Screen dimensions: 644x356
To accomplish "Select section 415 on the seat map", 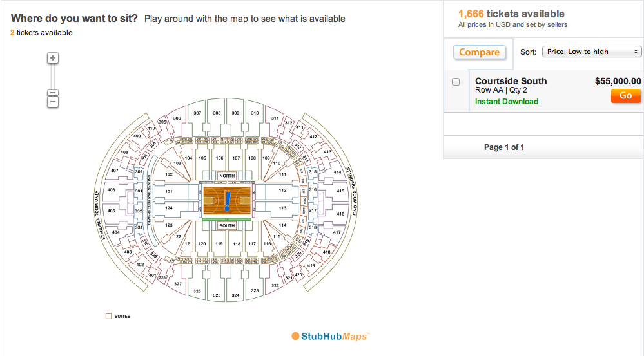I will click(x=340, y=191).
